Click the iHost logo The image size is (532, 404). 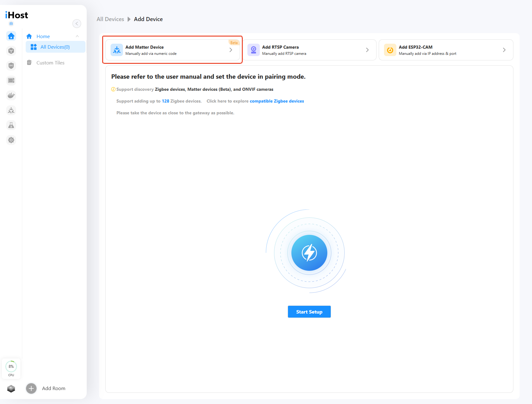pyautogui.click(x=16, y=15)
